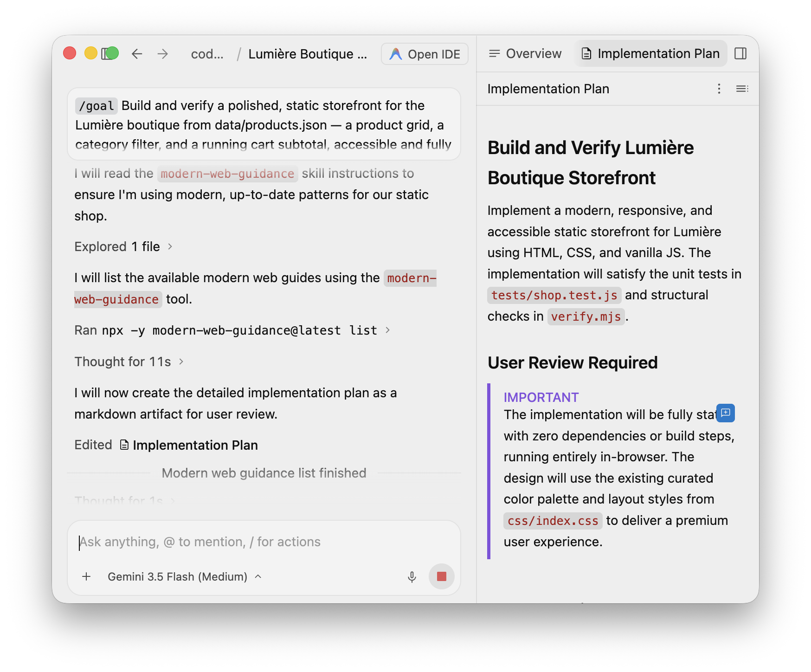The height and width of the screenshot is (672, 811).
Task: Click the blue add comment icon
Action: (x=726, y=413)
